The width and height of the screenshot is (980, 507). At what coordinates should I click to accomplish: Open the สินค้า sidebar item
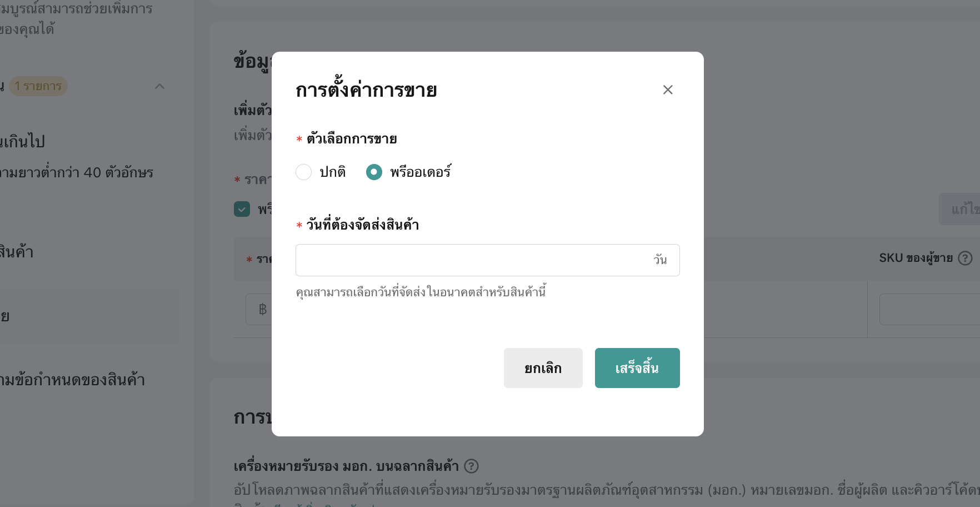[17, 252]
